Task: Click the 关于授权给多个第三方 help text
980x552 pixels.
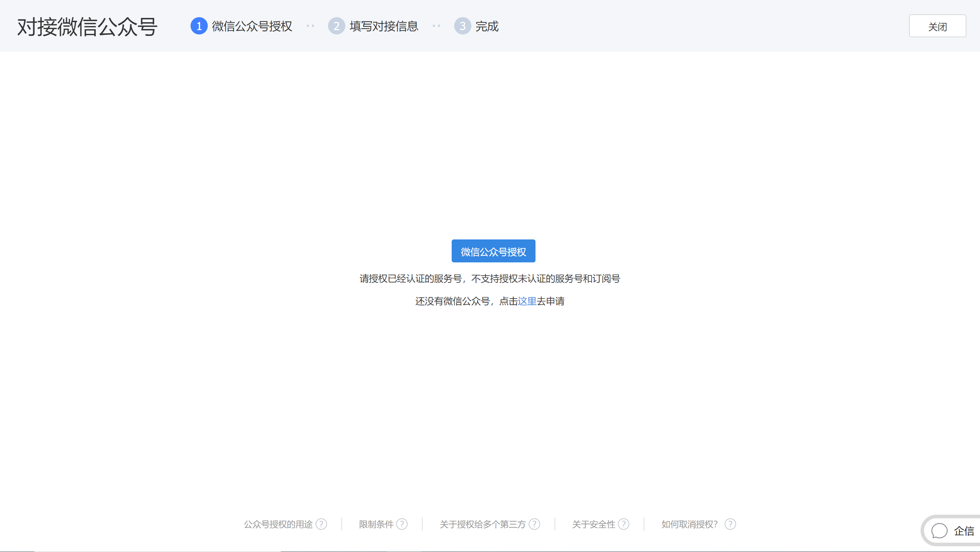Action: [x=482, y=524]
